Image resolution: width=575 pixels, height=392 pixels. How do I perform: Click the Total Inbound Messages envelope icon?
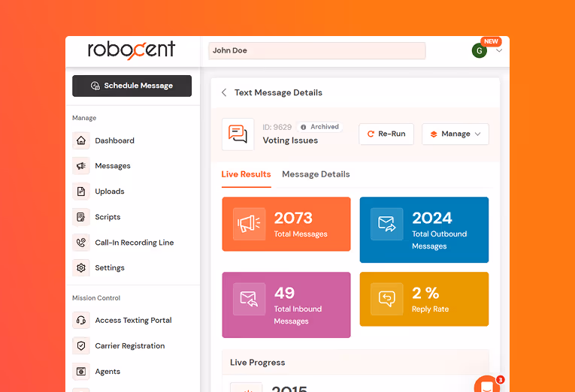click(249, 299)
